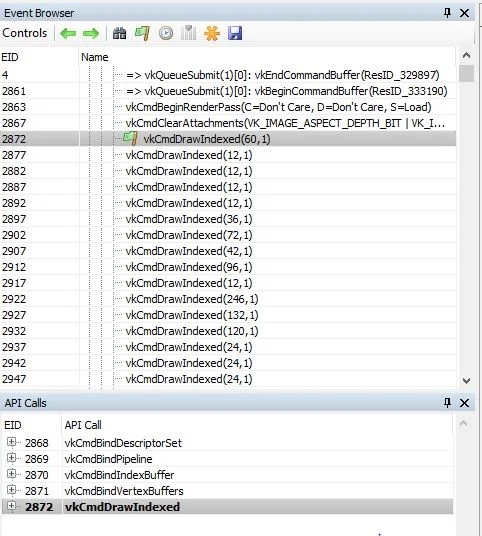Pin the Event Browser panel
This screenshot has height=536, width=482.
click(x=447, y=13)
